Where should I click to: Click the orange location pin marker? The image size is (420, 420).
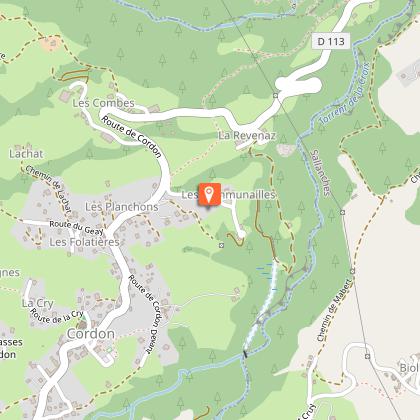pyautogui.click(x=209, y=194)
